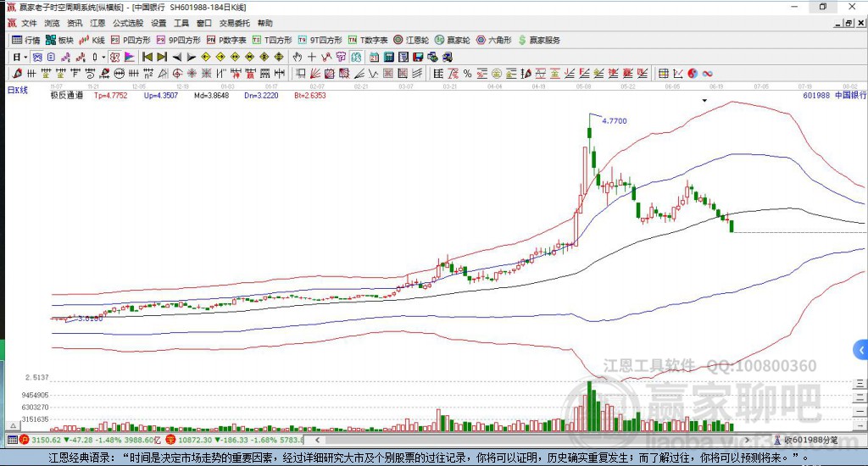
Task: Open the 9P四方形 tool
Action: pyautogui.click(x=178, y=40)
